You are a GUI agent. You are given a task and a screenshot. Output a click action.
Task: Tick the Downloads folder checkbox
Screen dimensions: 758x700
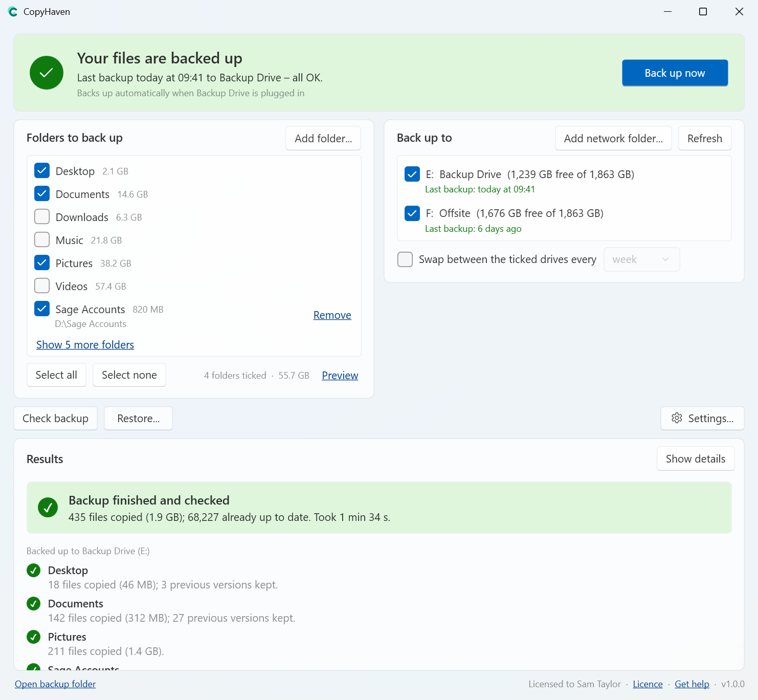[x=42, y=216]
